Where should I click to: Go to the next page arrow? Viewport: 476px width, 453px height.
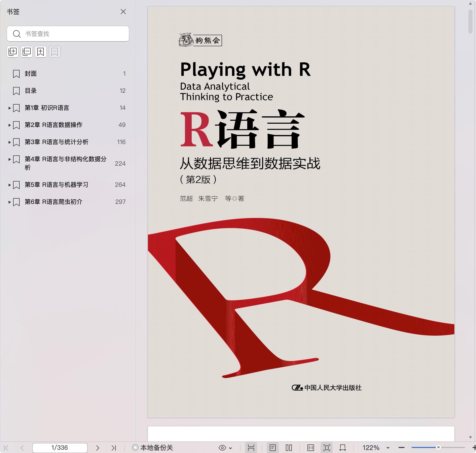point(98,448)
